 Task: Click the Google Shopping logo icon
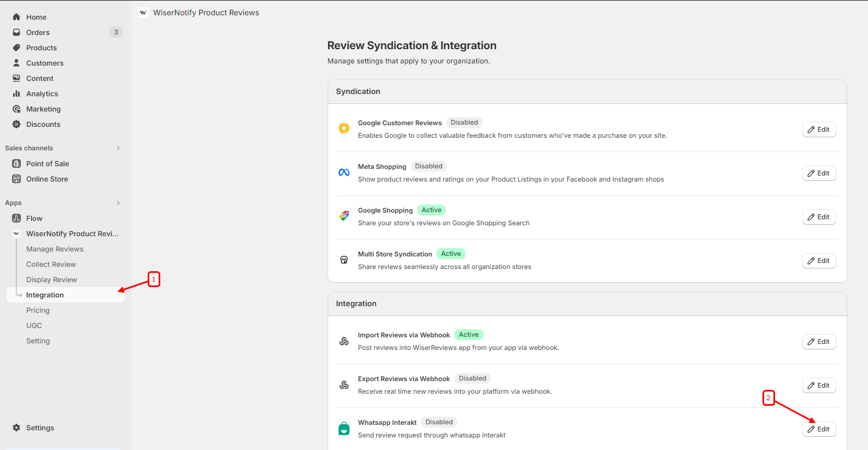[x=344, y=216]
